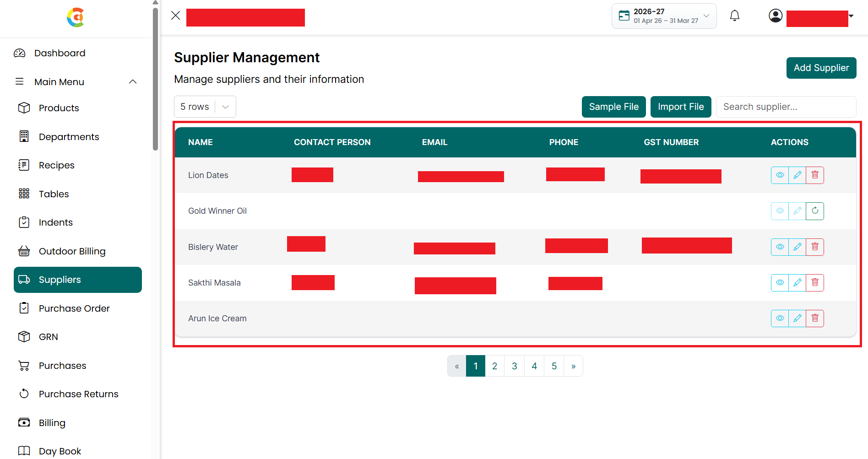Image resolution: width=868 pixels, height=459 pixels.
Task: Edit the Lion Dates supplier
Action: [797, 175]
